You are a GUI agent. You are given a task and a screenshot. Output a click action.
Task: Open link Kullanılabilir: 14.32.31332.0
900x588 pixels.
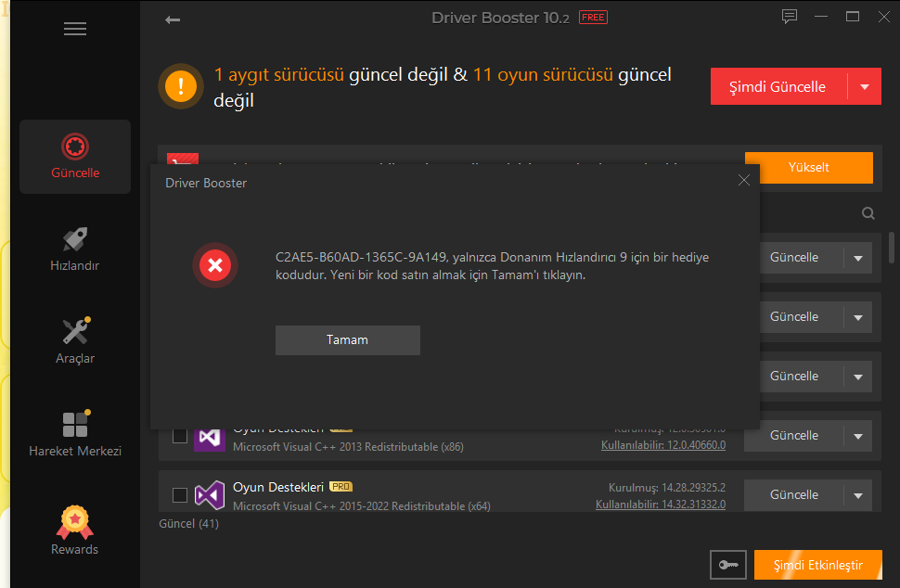click(x=661, y=505)
